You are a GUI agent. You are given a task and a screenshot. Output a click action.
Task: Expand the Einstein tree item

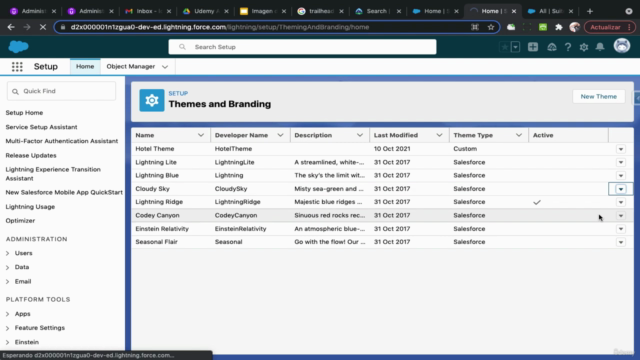[7, 342]
